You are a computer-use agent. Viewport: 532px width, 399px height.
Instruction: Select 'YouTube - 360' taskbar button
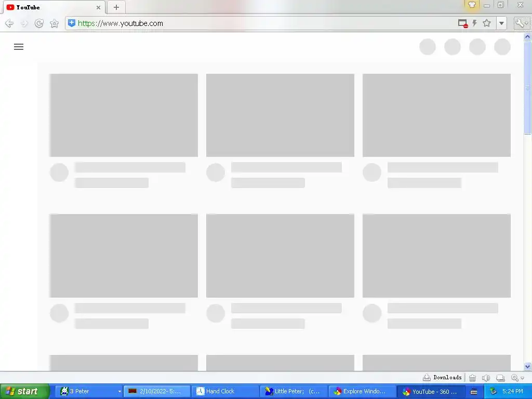pos(431,392)
